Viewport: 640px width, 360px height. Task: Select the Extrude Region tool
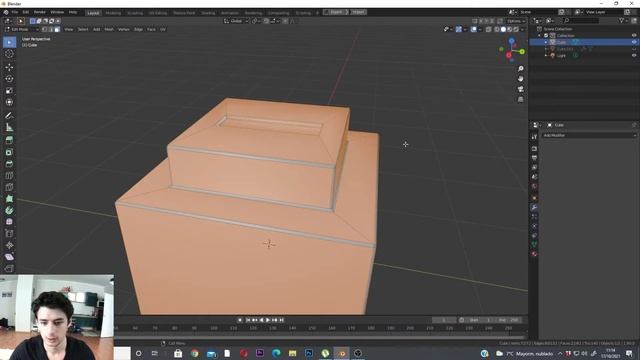(9, 140)
